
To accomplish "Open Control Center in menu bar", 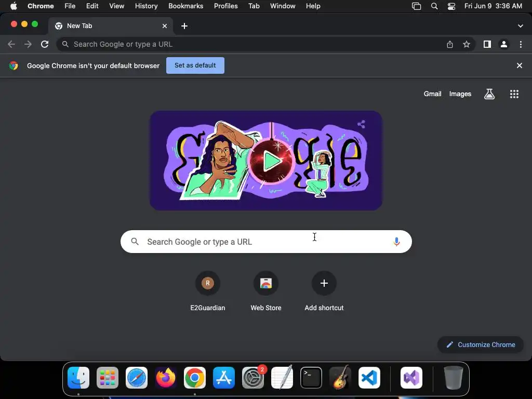I will [x=451, y=6].
